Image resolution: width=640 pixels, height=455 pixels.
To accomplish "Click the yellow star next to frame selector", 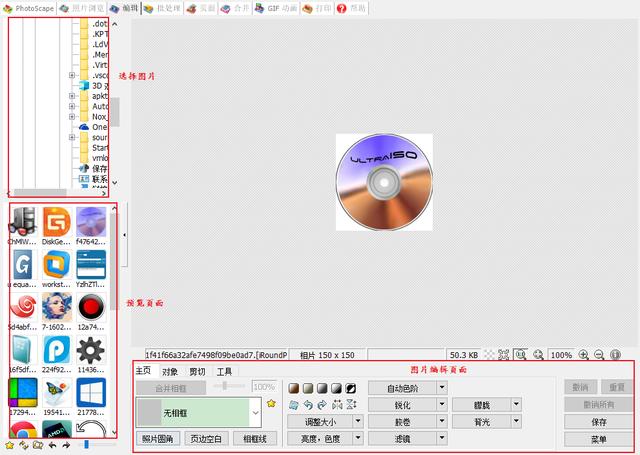I will 271,404.
